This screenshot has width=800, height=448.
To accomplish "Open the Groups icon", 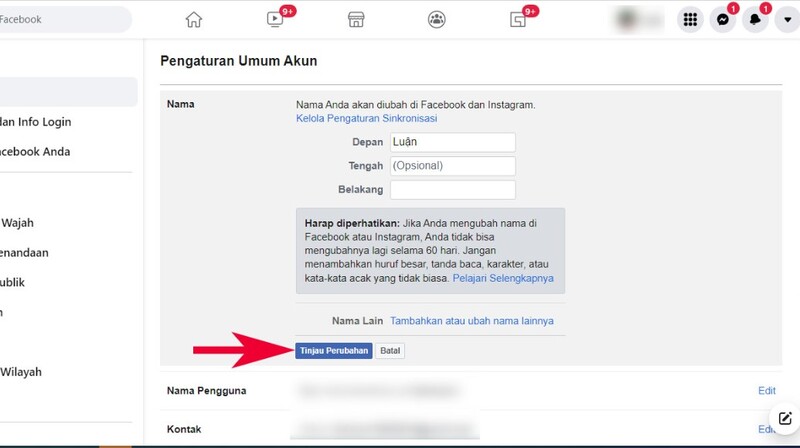I will [x=437, y=19].
